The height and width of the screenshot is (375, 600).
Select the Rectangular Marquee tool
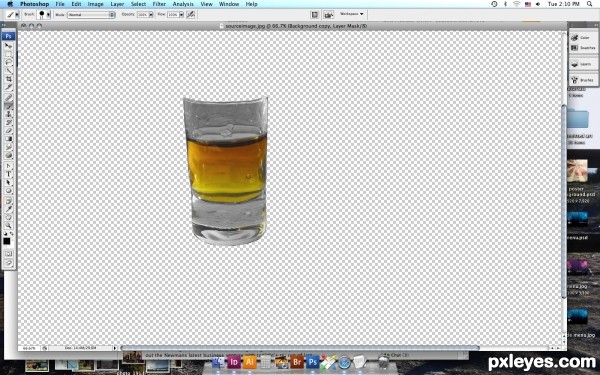pyautogui.click(x=8, y=54)
